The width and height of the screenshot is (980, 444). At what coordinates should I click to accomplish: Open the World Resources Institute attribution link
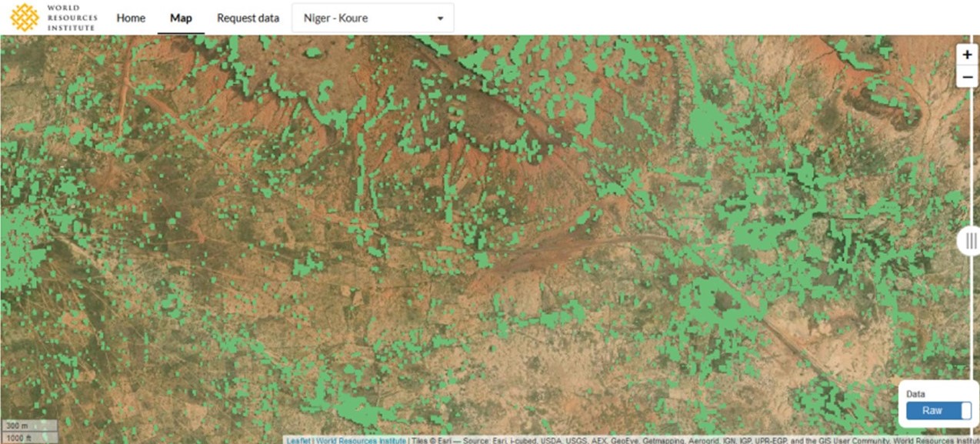point(362,440)
